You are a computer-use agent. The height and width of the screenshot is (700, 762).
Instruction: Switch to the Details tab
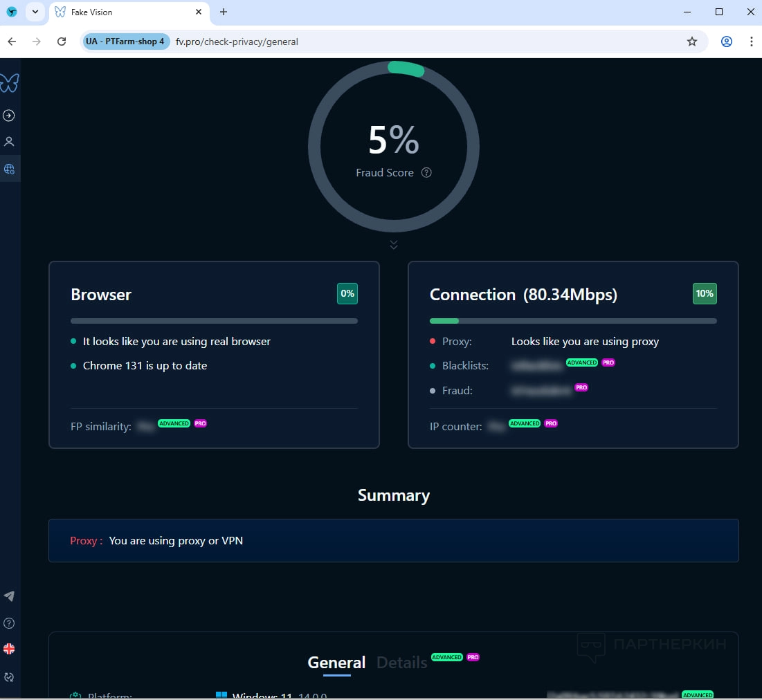(x=401, y=663)
